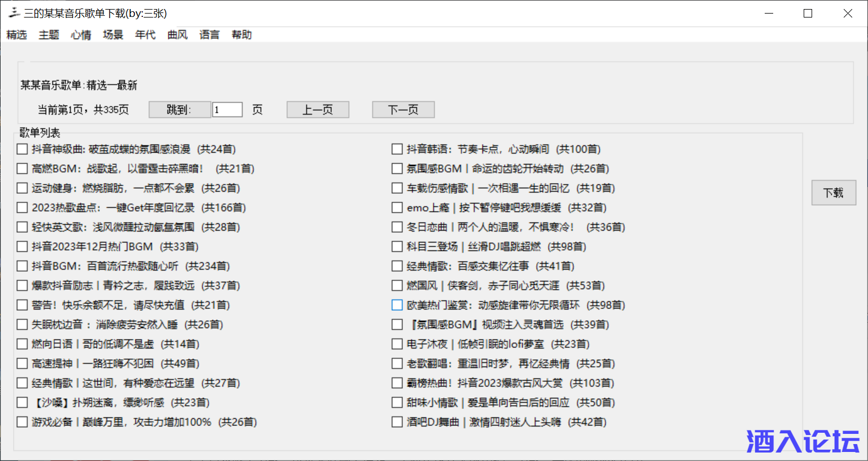Check the 抖音神级曲 playlist checkbox
Screen dimensions: 868x461
click(x=23, y=149)
